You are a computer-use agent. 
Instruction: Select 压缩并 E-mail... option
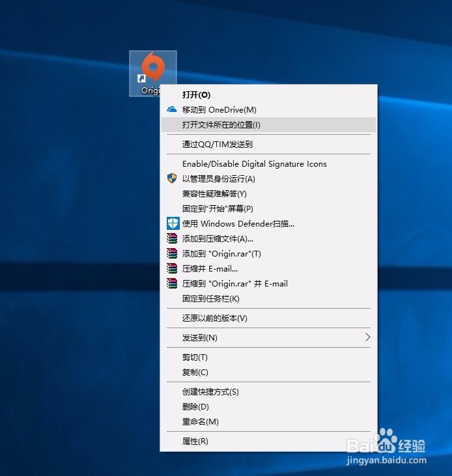(x=268, y=269)
